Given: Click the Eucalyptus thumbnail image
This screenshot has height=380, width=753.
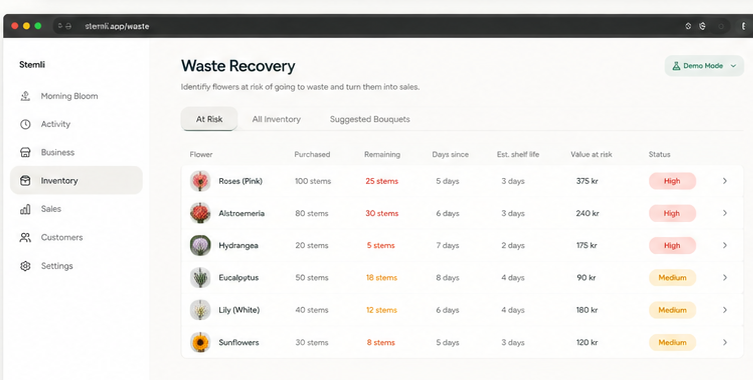Looking at the screenshot, I should pos(200,278).
